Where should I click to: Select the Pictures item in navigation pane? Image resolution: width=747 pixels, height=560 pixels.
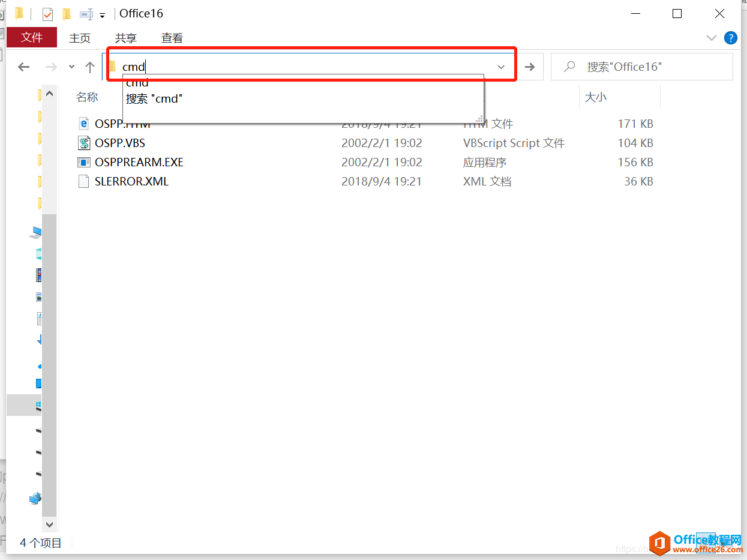[39, 297]
